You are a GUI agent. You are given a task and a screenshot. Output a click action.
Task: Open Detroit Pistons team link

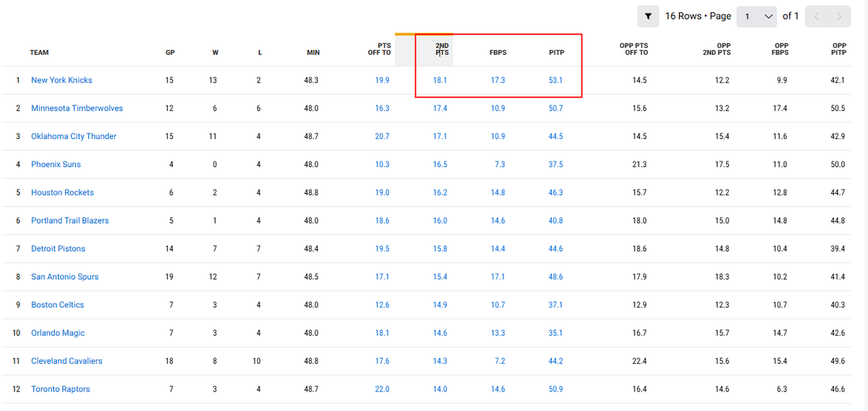(x=58, y=249)
